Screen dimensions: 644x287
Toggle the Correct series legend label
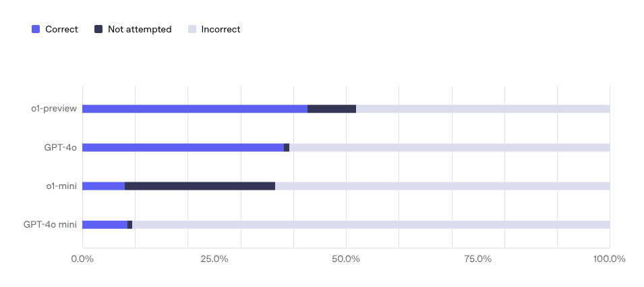coord(61,29)
